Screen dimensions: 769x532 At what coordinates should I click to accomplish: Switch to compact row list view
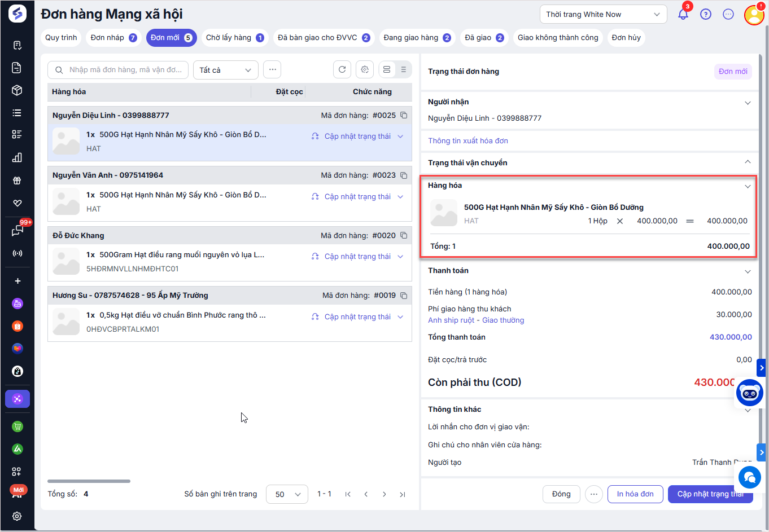pos(403,69)
